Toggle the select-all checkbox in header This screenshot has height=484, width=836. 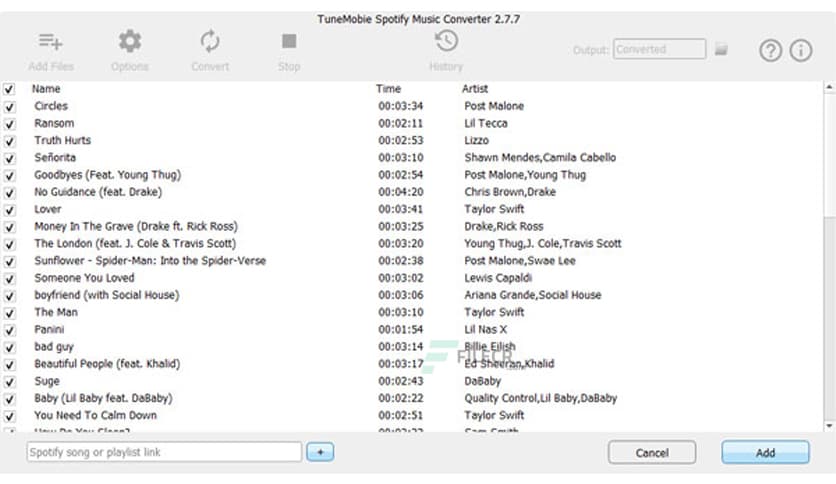[x=9, y=89]
